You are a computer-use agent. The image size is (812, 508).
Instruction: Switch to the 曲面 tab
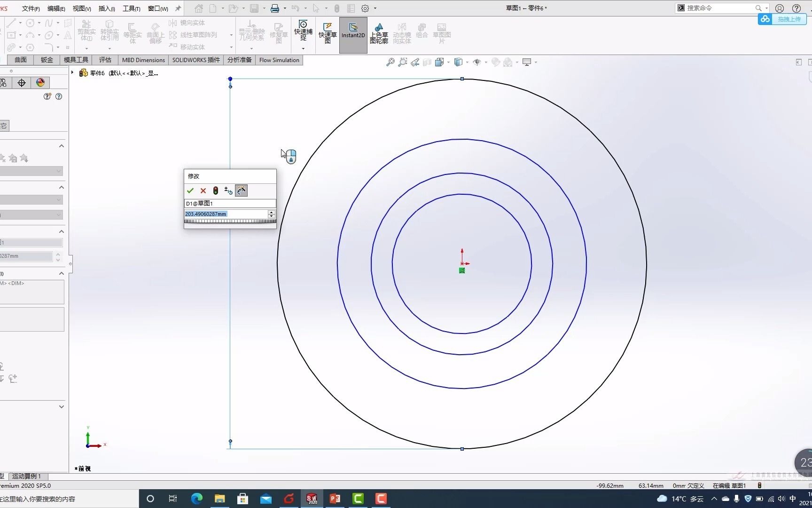click(21, 60)
